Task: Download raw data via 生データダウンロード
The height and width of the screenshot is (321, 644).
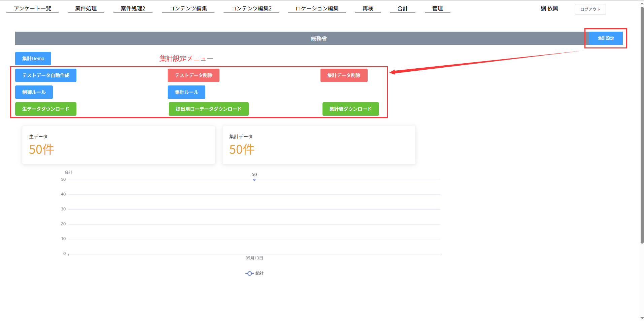Action: click(x=46, y=109)
